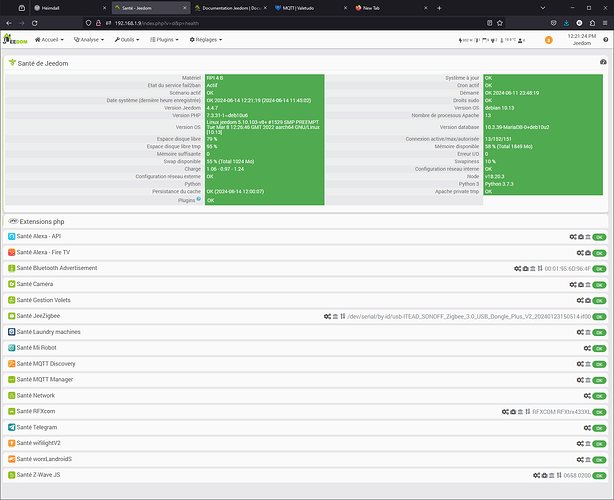Open the Firefox hamburger menu
Viewport: 614px width, 500px height.
(x=605, y=23)
